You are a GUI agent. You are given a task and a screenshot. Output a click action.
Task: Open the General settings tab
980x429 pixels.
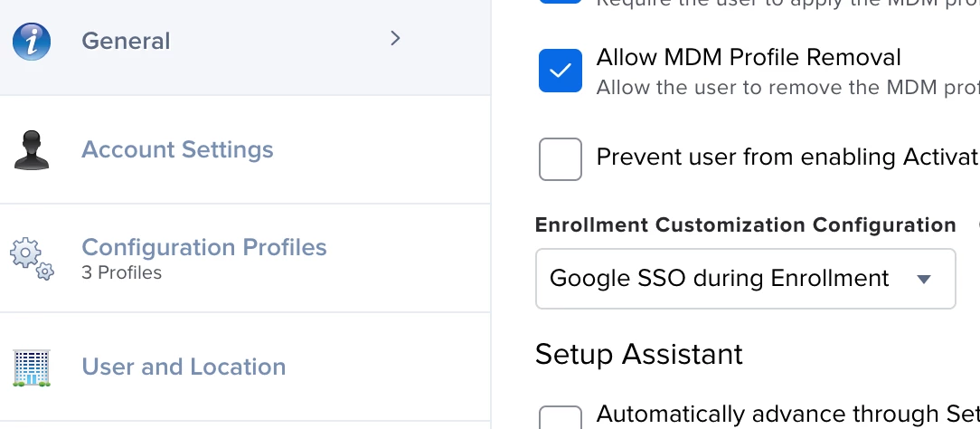[126, 42]
